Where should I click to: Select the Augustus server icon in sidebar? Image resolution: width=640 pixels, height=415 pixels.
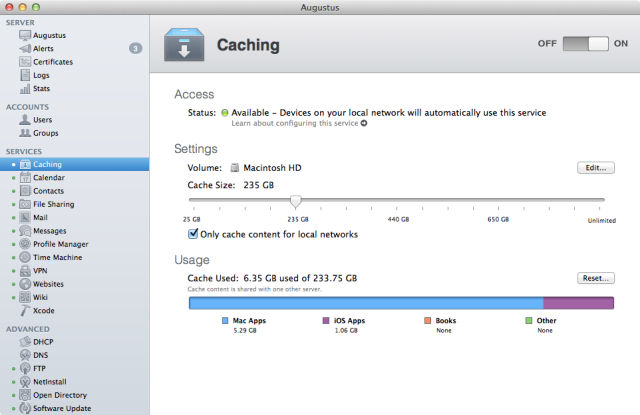(25, 35)
